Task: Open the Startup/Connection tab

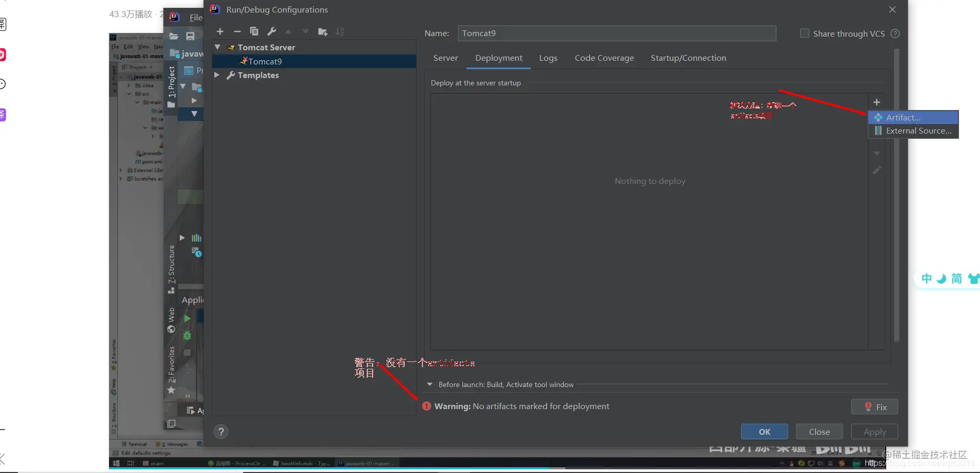Action: (688, 58)
